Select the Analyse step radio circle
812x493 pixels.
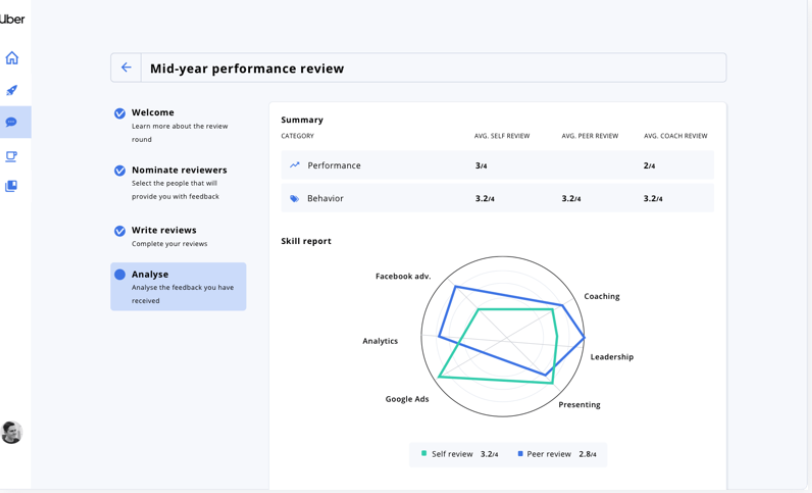(120, 275)
